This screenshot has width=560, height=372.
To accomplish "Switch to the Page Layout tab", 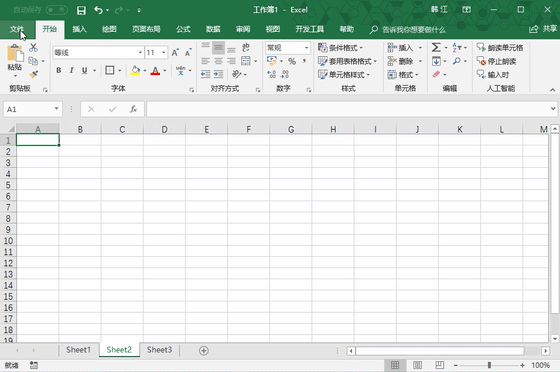I will tap(146, 29).
